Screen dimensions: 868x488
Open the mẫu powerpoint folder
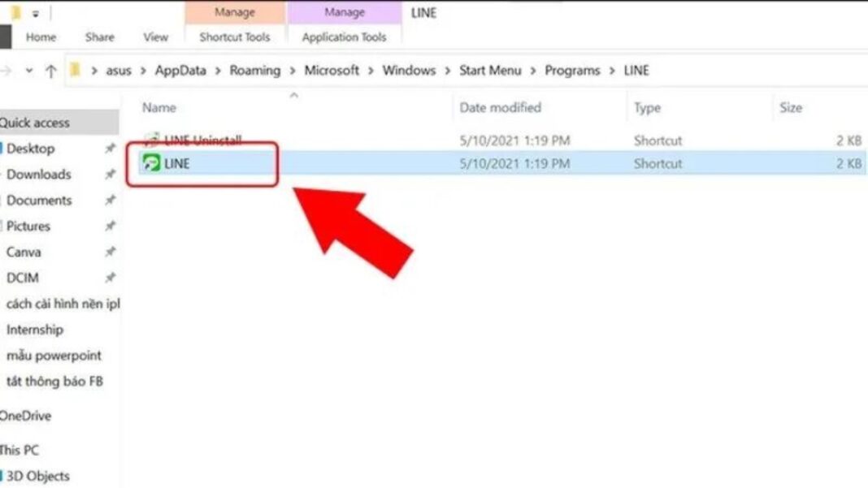coord(54,356)
